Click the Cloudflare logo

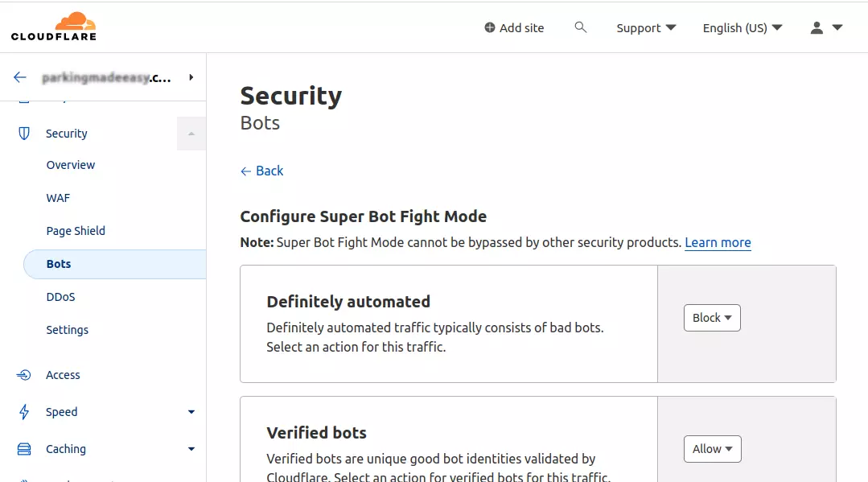tap(54, 26)
